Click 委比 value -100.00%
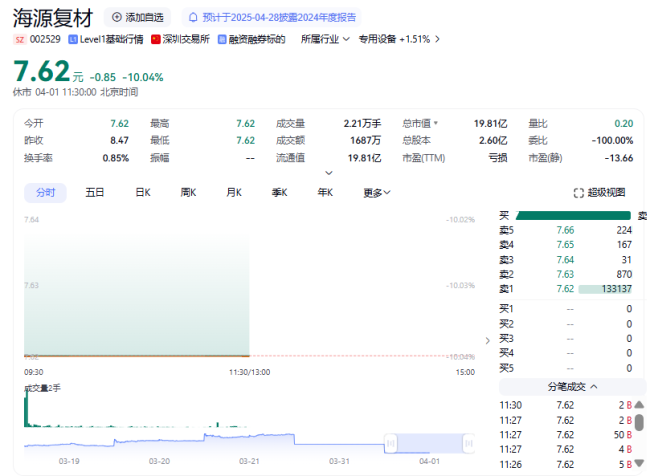 [612, 141]
